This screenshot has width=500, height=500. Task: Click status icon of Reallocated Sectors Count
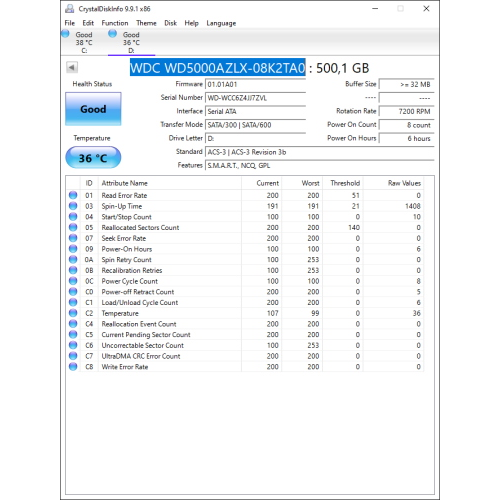(x=73, y=227)
